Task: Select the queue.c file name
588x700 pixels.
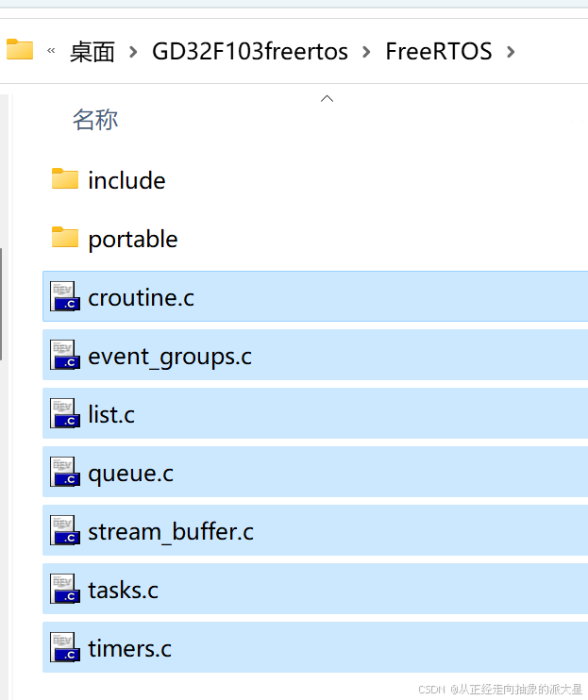Action: tap(131, 474)
